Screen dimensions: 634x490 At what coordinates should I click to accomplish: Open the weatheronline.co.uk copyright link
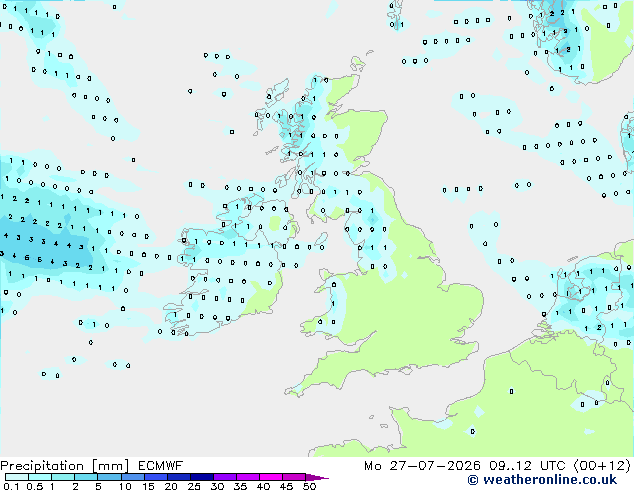[x=542, y=480]
